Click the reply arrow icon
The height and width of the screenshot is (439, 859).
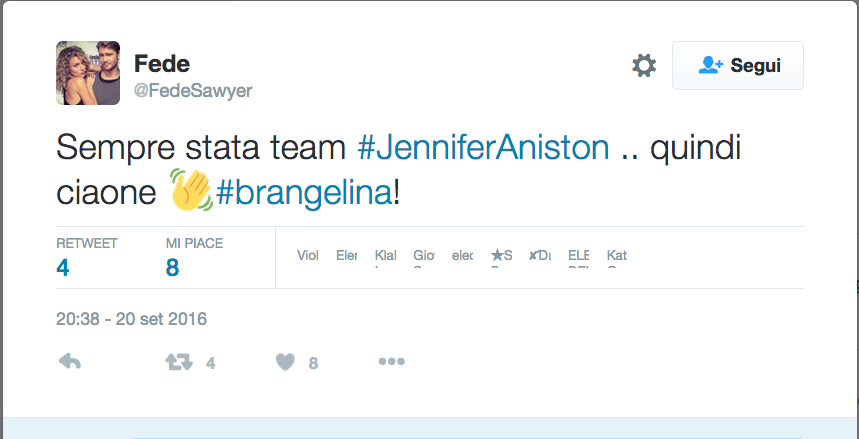point(69,362)
